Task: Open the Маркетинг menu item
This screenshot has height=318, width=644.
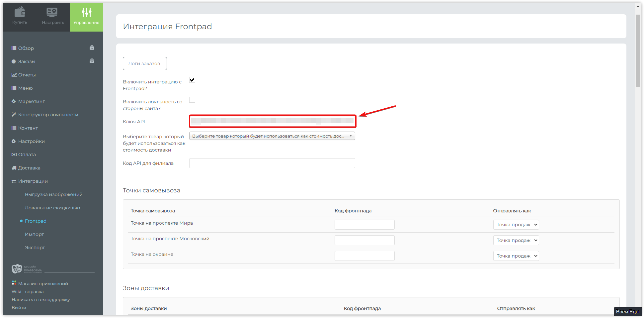Action: (32, 101)
